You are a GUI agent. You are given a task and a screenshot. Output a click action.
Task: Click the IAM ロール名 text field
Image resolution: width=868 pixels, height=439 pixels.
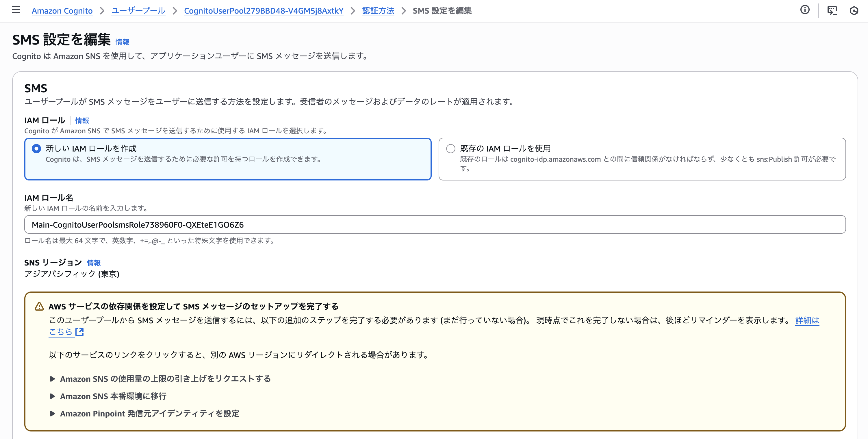tap(435, 224)
